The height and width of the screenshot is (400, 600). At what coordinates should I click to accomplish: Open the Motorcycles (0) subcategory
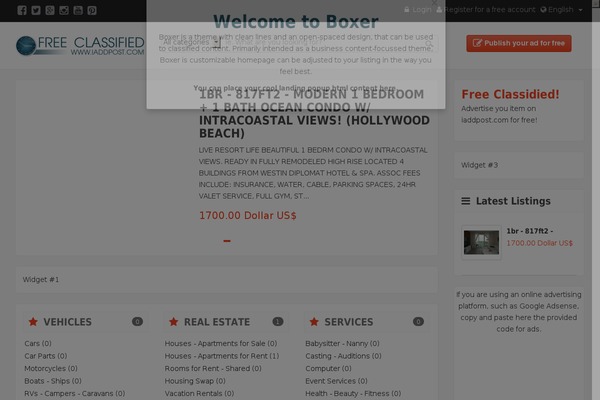[x=51, y=368]
